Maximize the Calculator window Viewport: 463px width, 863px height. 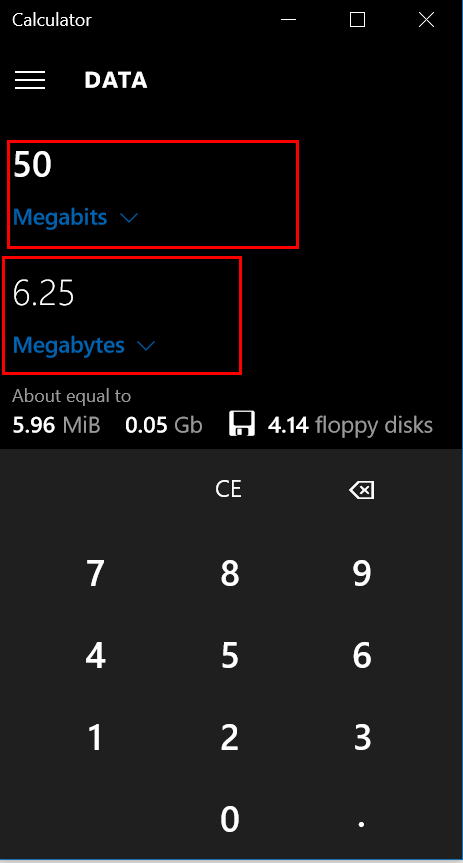(357, 20)
